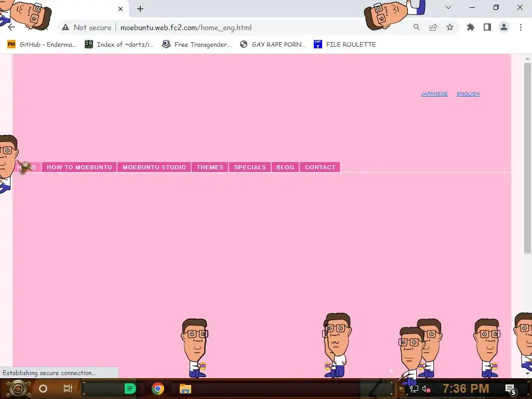Click the address bar URL moebuntu.web.fc2.com
The width and height of the screenshot is (532, 399).
[x=186, y=28]
